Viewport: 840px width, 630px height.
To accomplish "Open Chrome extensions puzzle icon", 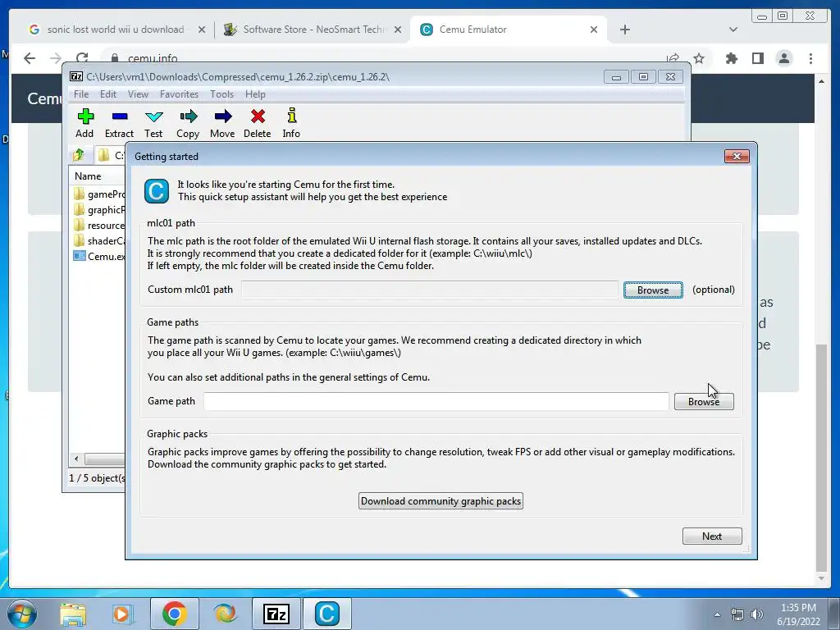I will click(x=731, y=58).
